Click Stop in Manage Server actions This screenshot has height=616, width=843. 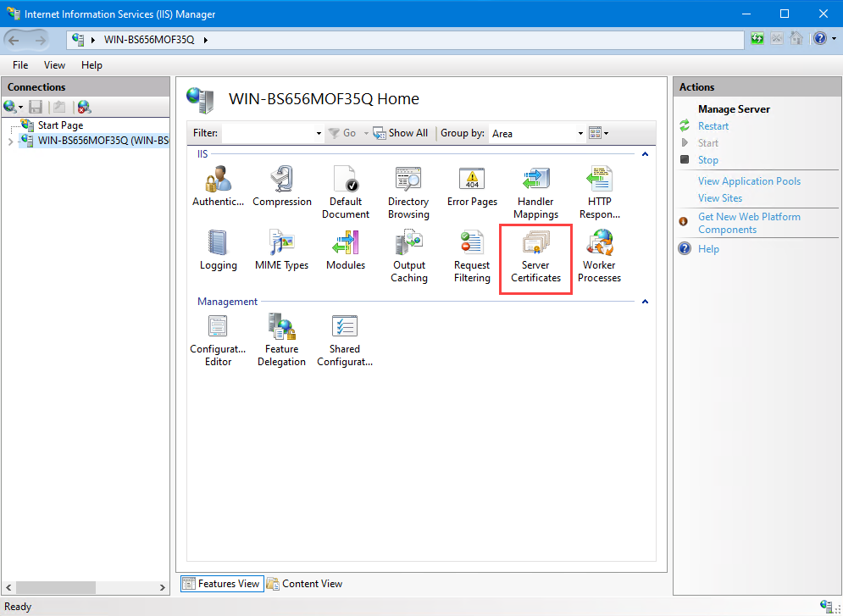[x=708, y=160]
